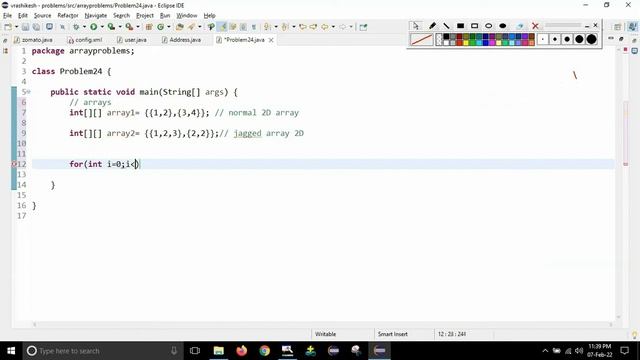Open the terminal monitor toolbar icon
This screenshot has width=640, height=360.
pos(49,27)
